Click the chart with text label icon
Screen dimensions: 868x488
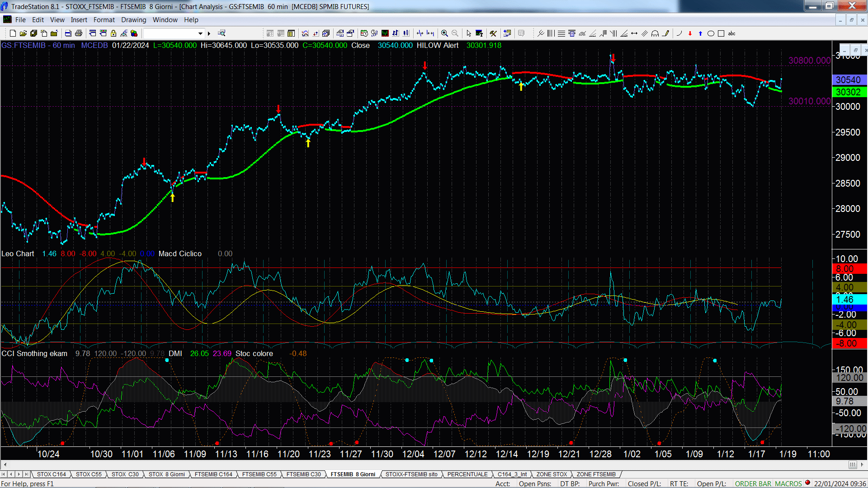479,33
